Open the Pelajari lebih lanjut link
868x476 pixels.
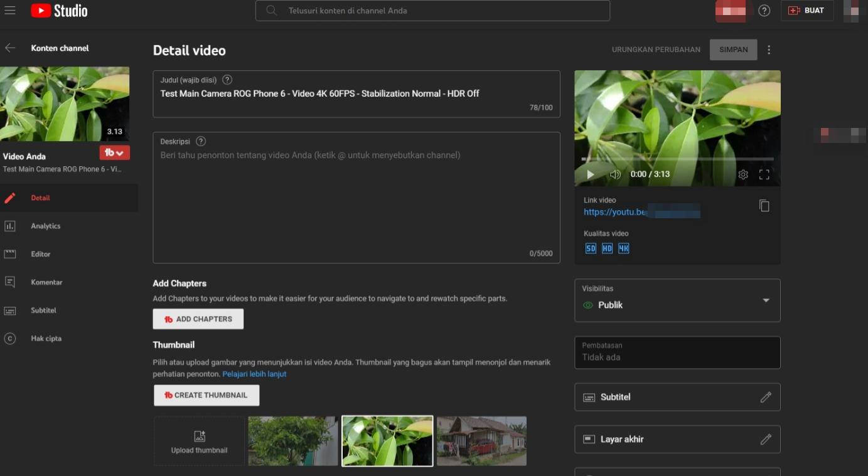click(254, 374)
